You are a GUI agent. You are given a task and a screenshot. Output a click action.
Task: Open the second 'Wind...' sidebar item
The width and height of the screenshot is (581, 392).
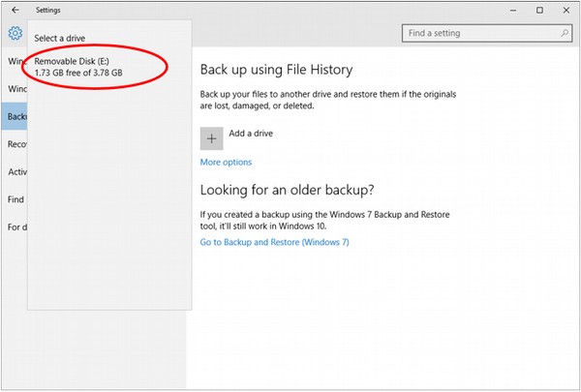[x=15, y=89]
